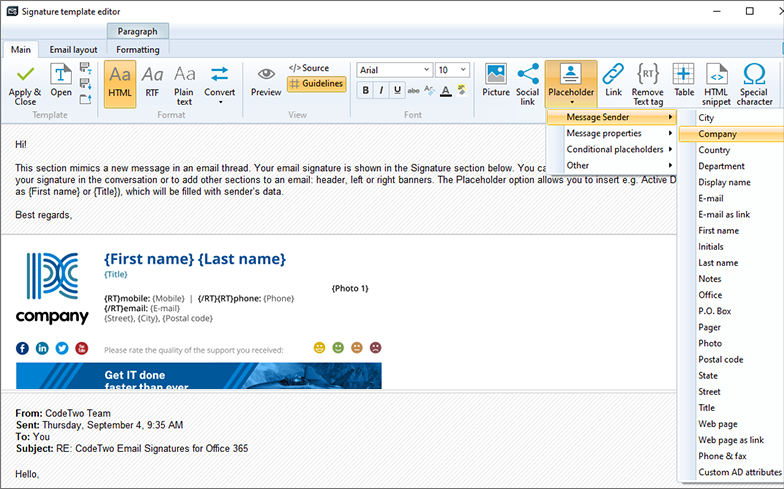Click the Preview eye icon

click(266, 74)
